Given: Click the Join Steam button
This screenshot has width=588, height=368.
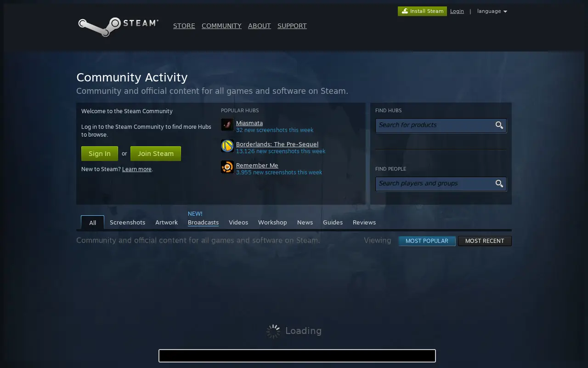Looking at the screenshot, I should [156, 154].
